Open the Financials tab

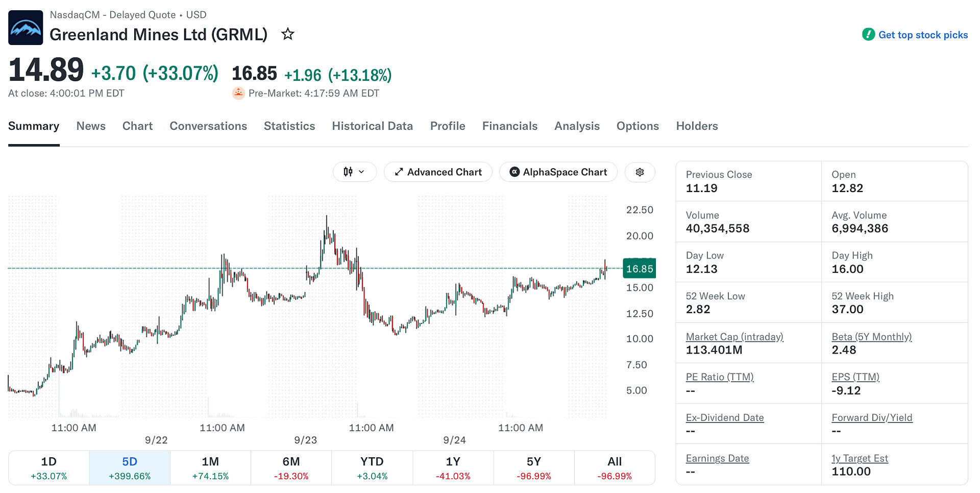(510, 126)
